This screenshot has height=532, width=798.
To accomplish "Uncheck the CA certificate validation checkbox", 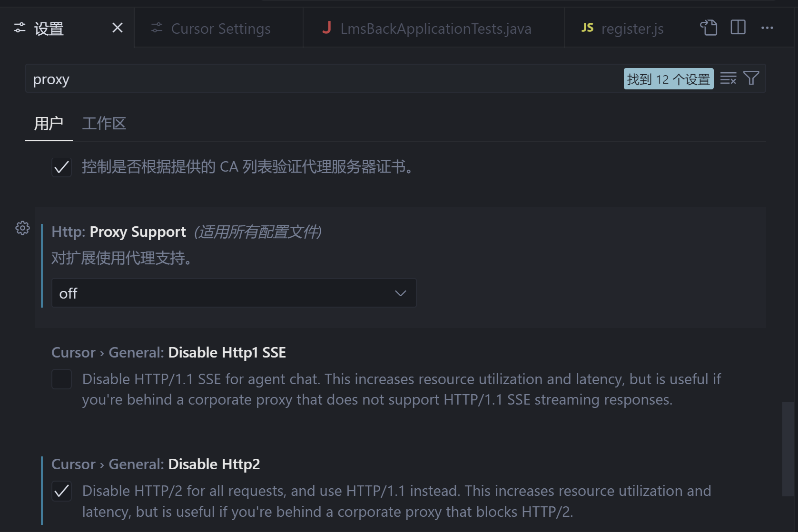I will coord(61,167).
